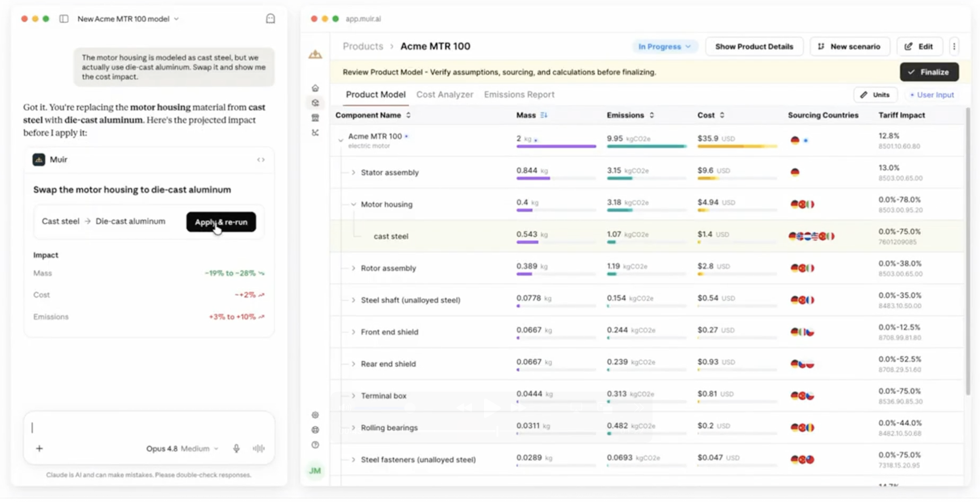Image resolution: width=980 pixels, height=502 pixels.
Task: Expand the Terminal box row
Action: (x=354, y=396)
